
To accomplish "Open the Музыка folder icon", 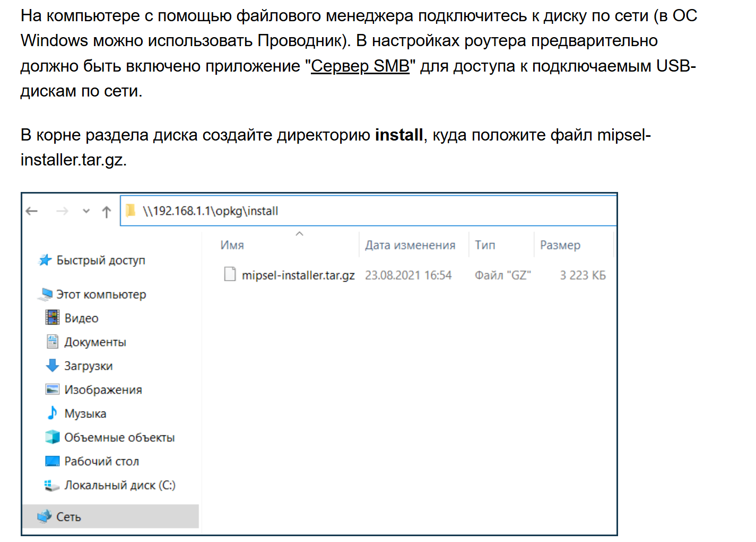I will pos(53,413).
